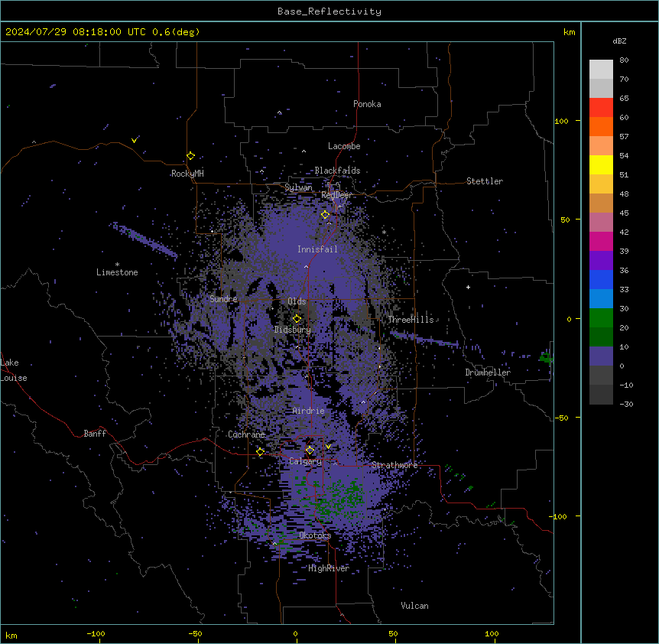Click the dBZ legend heading
This screenshot has width=659, height=644.
[x=619, y=41]
